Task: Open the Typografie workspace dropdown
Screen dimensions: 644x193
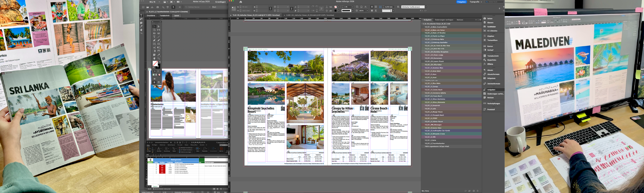Action: click(x=476, y=2)
